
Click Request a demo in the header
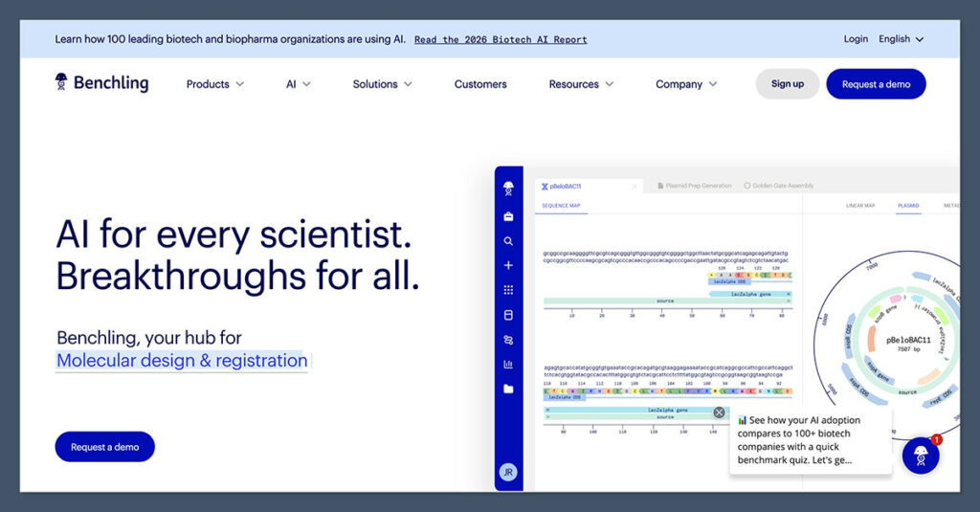coord(876,84)
